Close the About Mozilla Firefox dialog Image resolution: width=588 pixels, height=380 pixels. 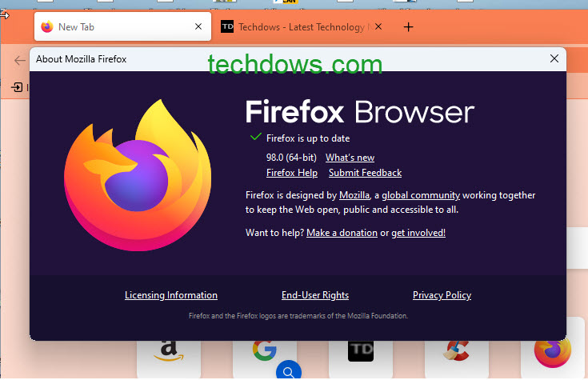coord(554,58)
